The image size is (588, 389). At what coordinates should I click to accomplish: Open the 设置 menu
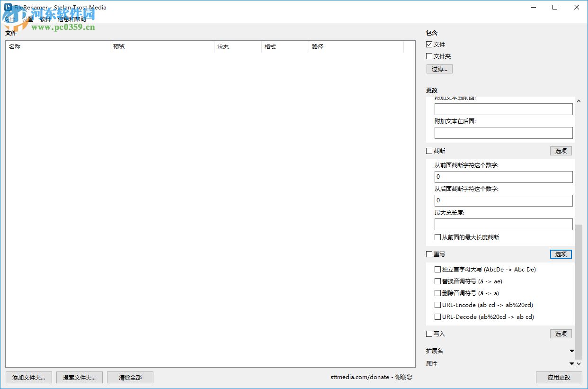pos(27,19)
